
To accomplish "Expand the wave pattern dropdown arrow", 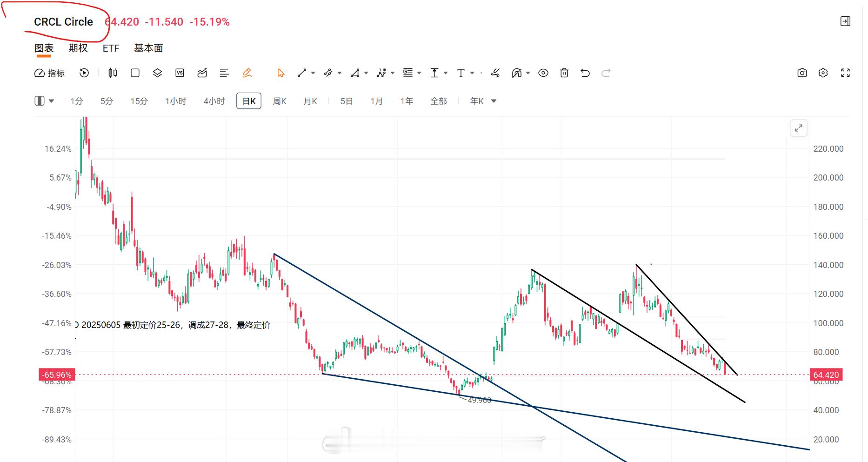I will pyautogui.click(x=393, y=73).
